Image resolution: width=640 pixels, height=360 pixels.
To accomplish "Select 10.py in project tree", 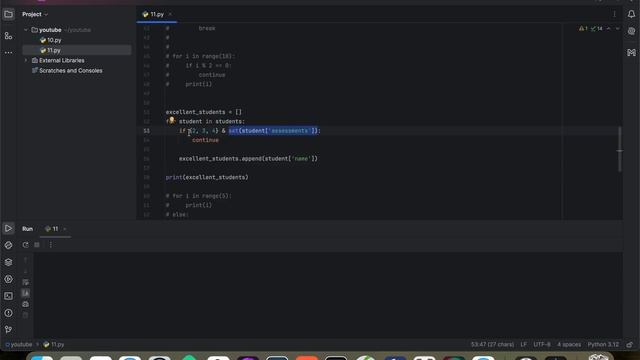I will click(x=51, y=40).
